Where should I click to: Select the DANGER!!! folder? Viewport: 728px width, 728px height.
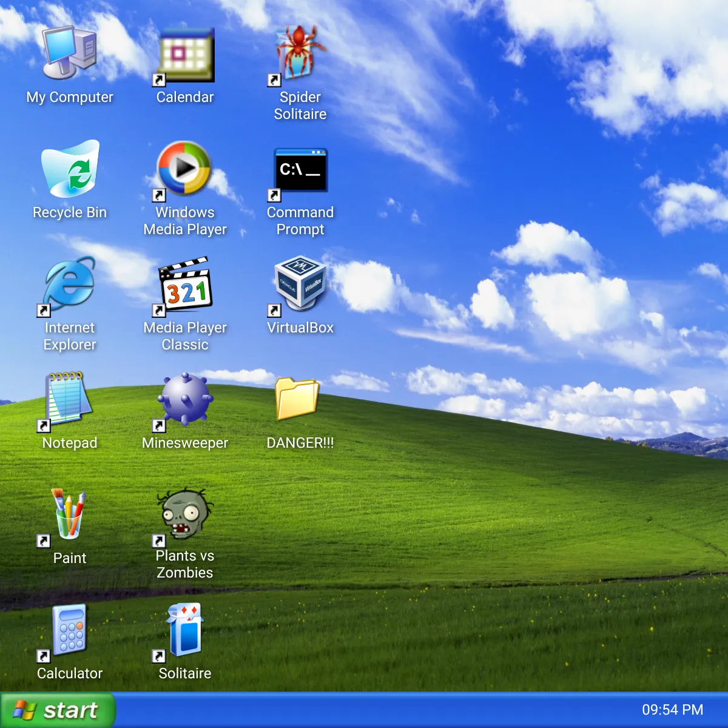pos(297,399)
